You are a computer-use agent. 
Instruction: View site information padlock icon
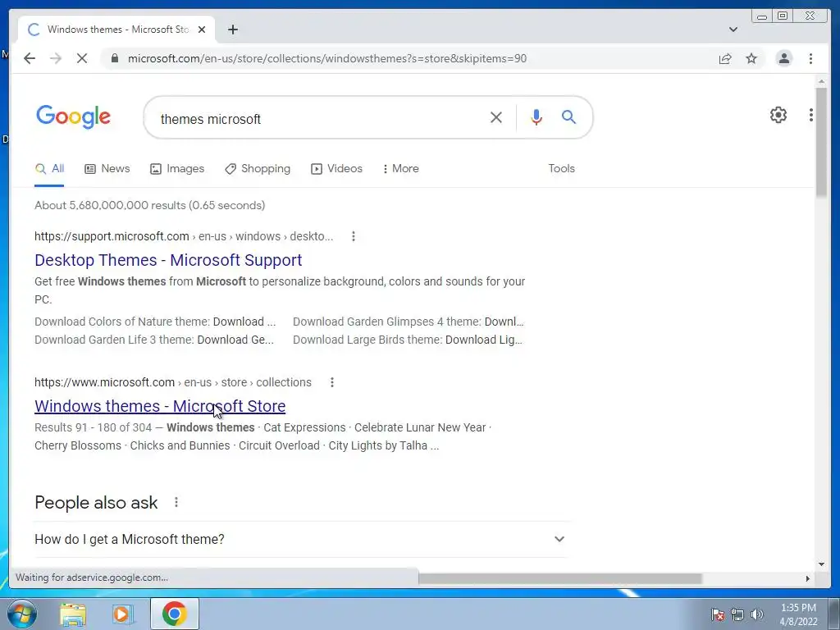click(x=115, y=58)
